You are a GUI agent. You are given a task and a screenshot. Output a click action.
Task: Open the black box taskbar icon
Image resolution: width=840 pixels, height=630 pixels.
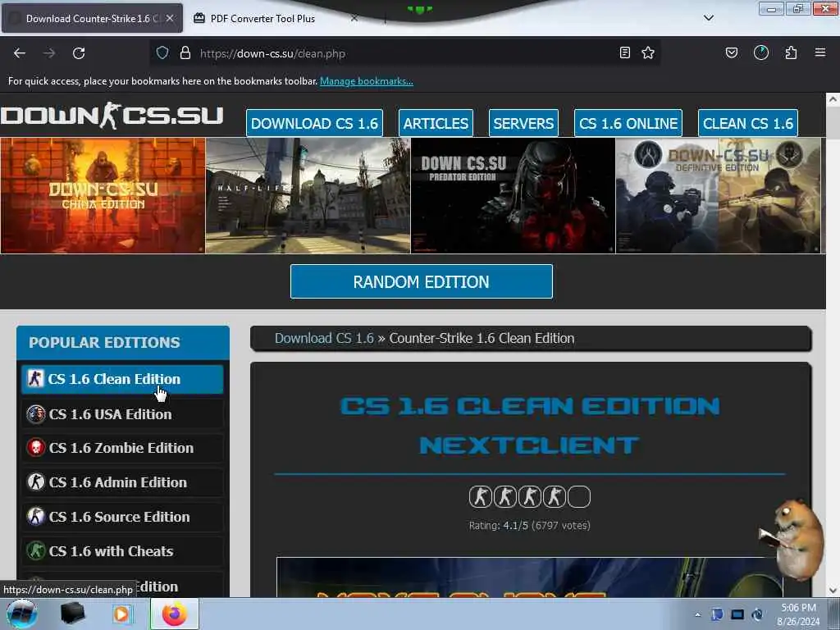pyautogui.click(x=72, y=614)
